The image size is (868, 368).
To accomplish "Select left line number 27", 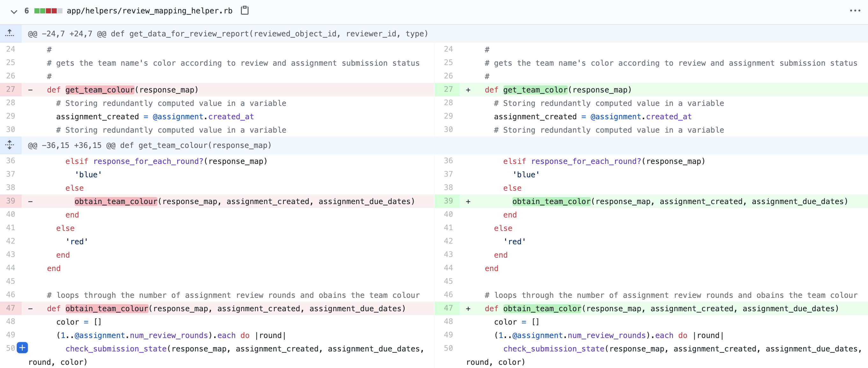I will coord(11,89).
